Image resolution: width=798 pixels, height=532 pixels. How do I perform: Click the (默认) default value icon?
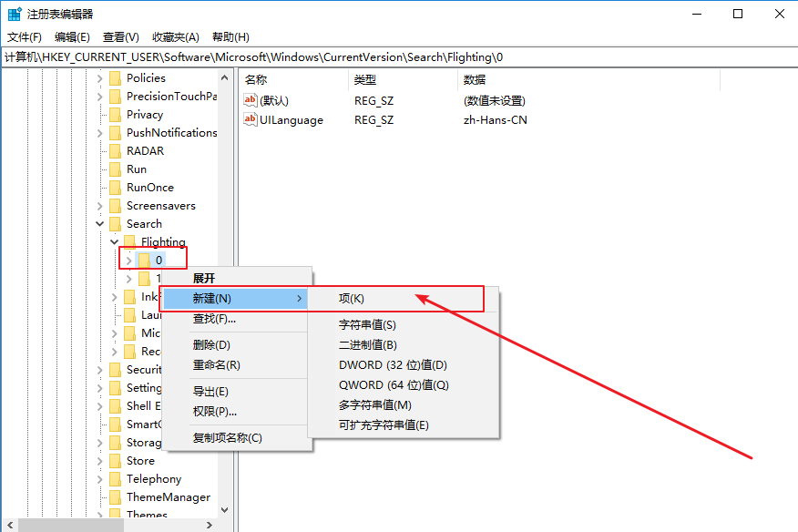[251, 100]
